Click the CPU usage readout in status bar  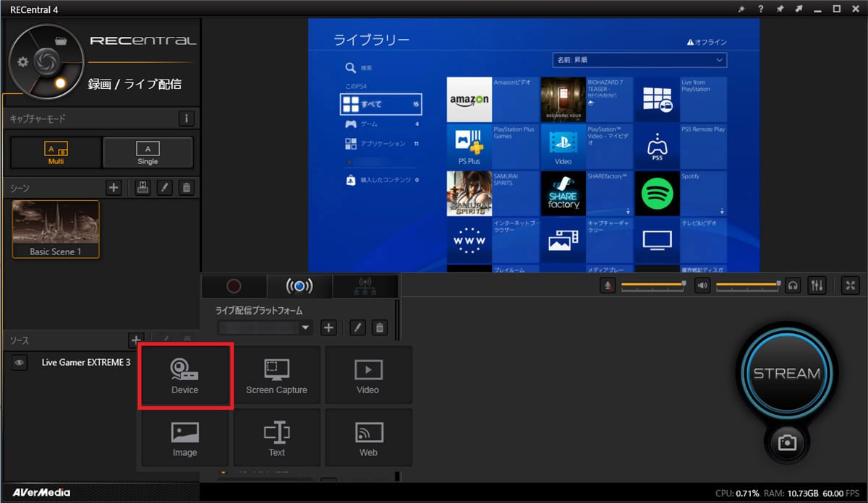coord(738,493)
